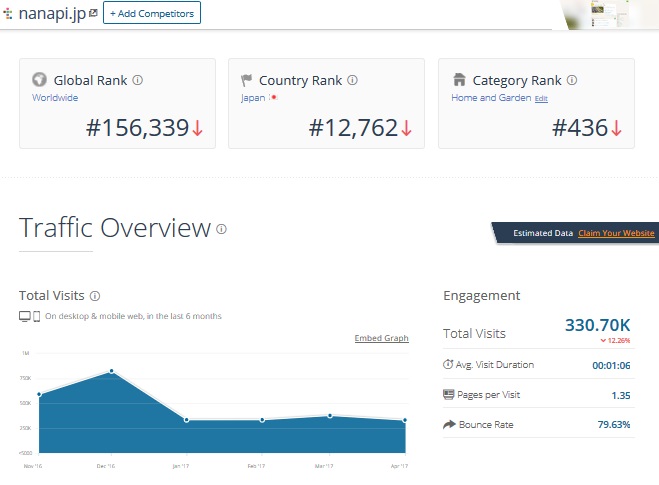Open the Japan link under Country Rank
Image resolution: width=659 pixels, height=485 pixels.
(253, 98)
